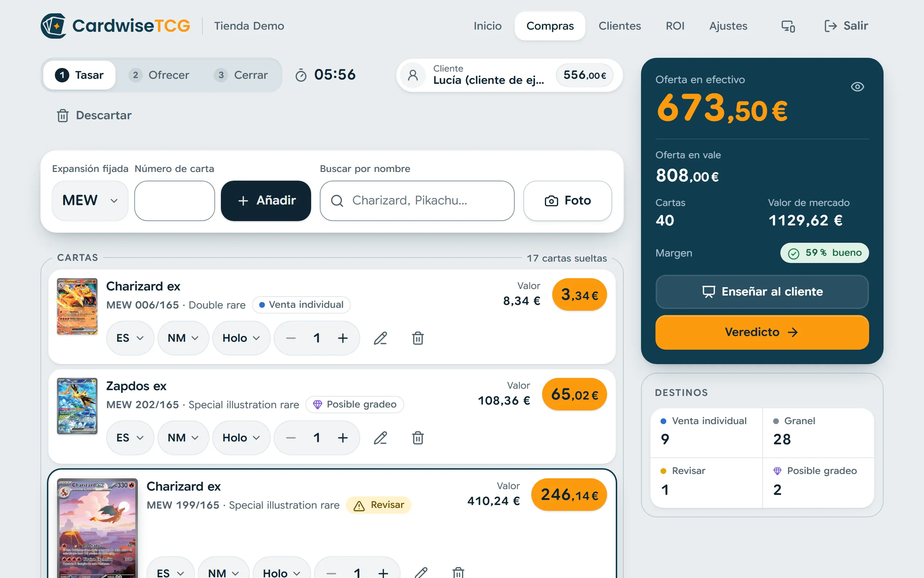The height and width of the screenshot is (578, 924).
Task: Open the ROI tab
Action: pos(675,26)
